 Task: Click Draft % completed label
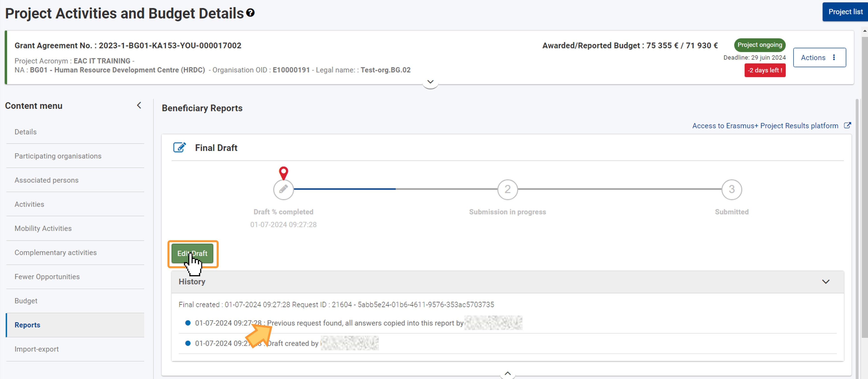(283, 212)
